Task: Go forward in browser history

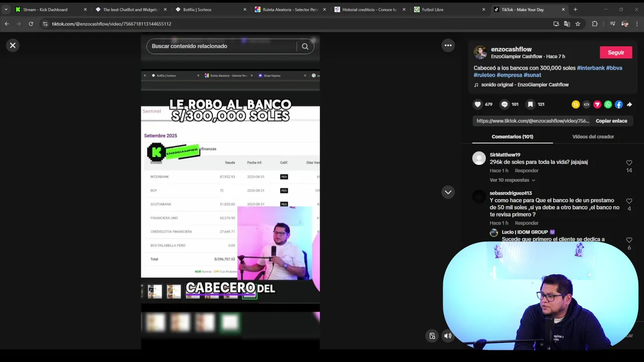Action: click(19, 24)
